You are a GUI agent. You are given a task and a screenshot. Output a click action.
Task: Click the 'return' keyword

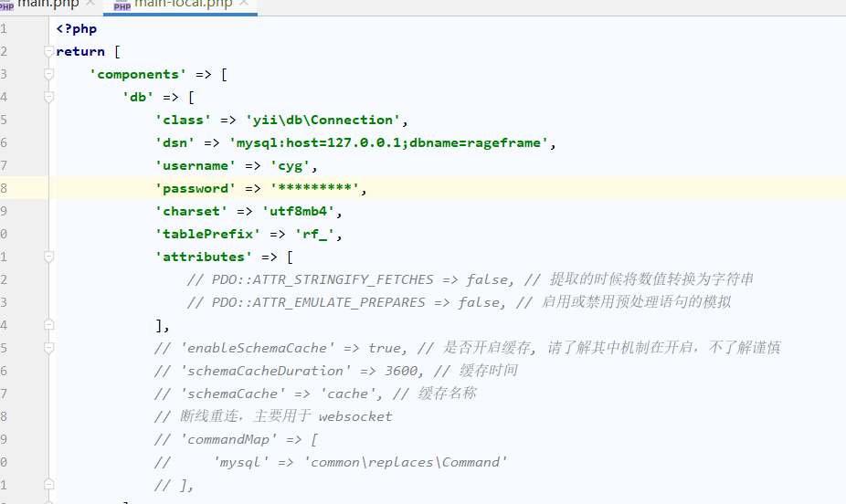(x=80, y=52)
